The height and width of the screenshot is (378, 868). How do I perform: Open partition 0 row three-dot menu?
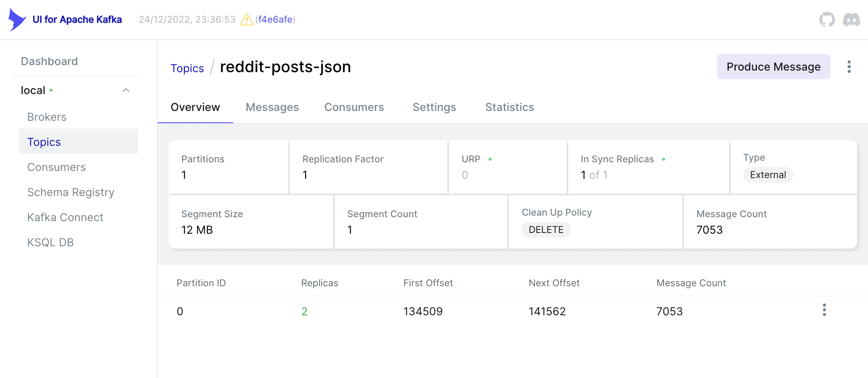coord(824,310)
